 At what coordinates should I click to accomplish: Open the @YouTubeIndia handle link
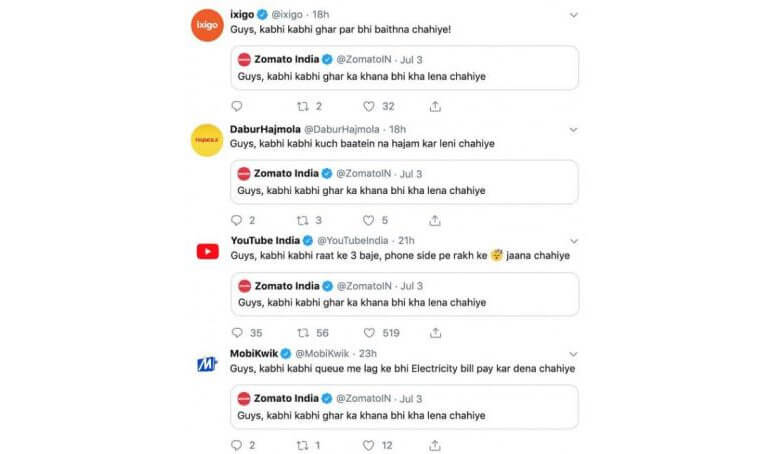[353, 240]
